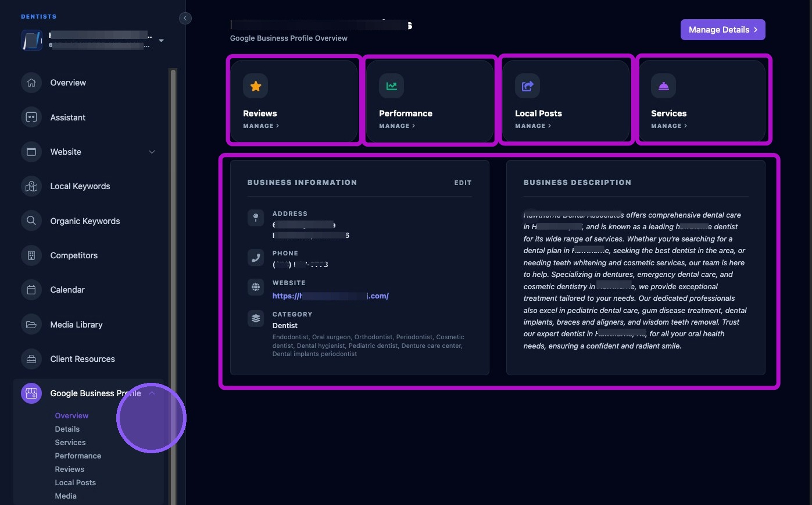Click Manage under Local Posts card

pyautogui.click(x=533, y=126)
